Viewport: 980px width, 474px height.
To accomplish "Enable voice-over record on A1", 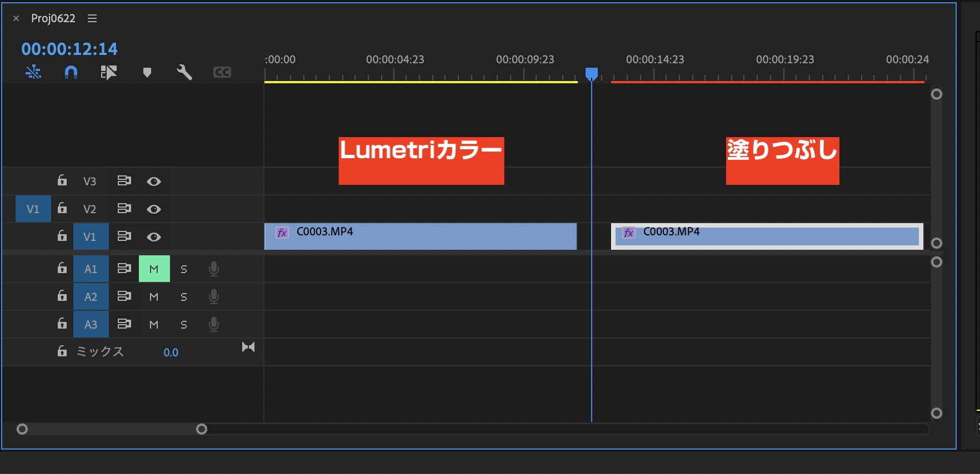I will coord(213,269).
